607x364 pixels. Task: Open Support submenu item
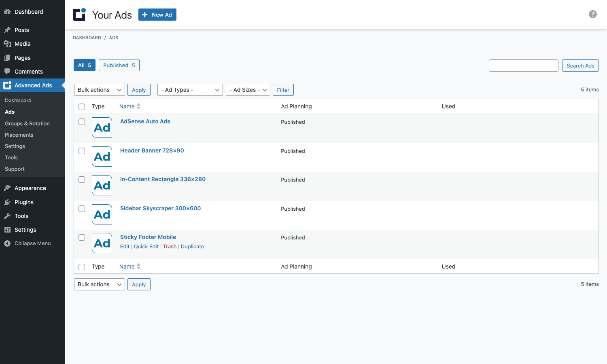[15, 169]
